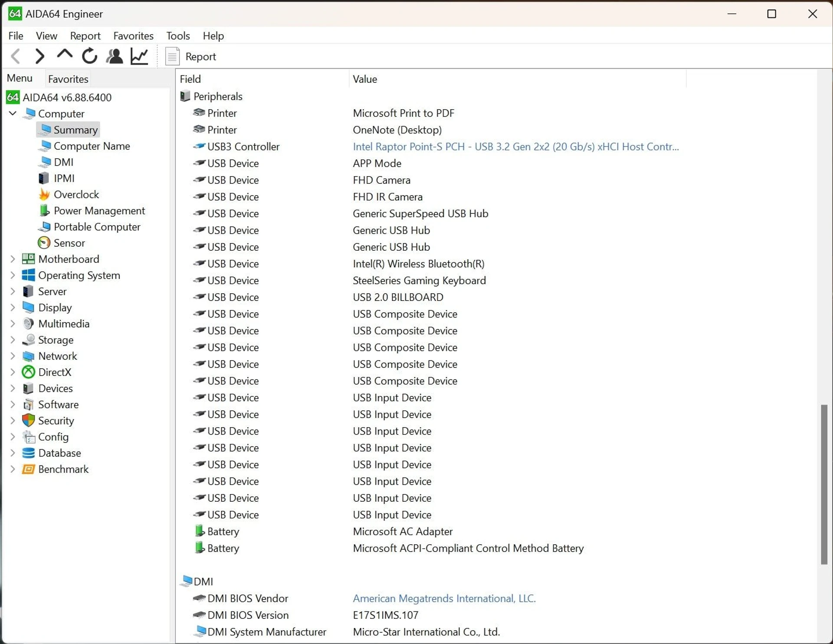833x644 pixels.
Task: Expand the Display tree node
Action: click(13, 307)
